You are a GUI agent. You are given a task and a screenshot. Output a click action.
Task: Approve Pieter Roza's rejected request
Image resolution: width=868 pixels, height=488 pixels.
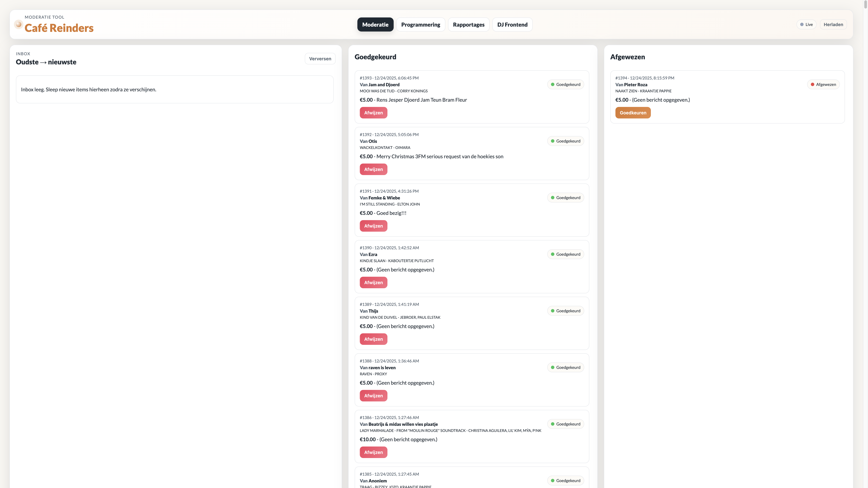coord(633,113)
